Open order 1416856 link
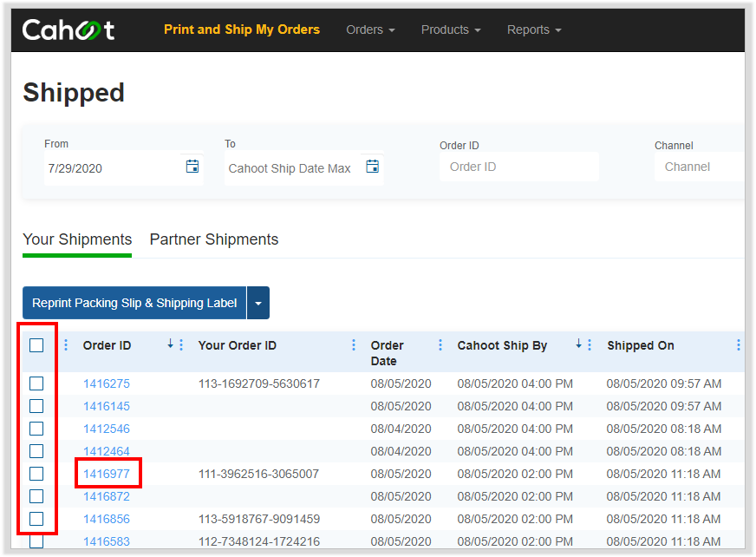Screen dimensions: 756x557 pos(107,519)
